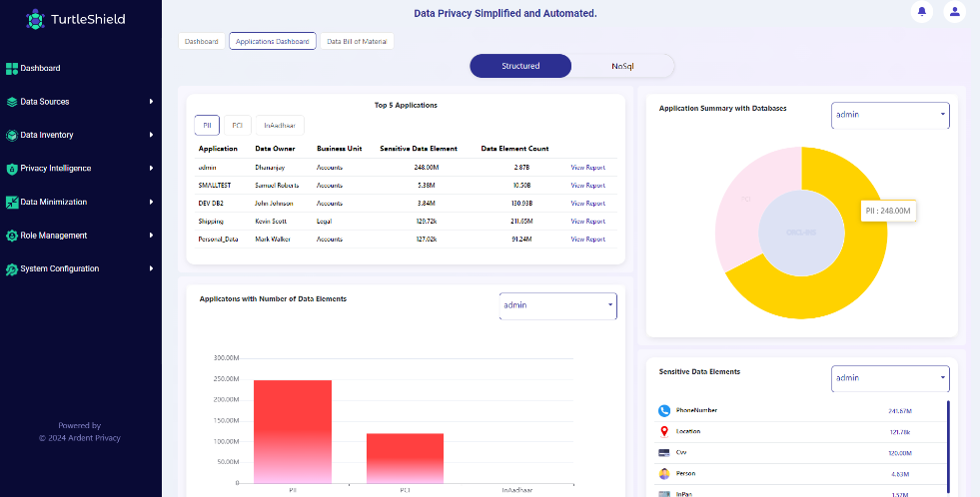
Task: Click the donut chart center label
Action: tap(801, 233)
